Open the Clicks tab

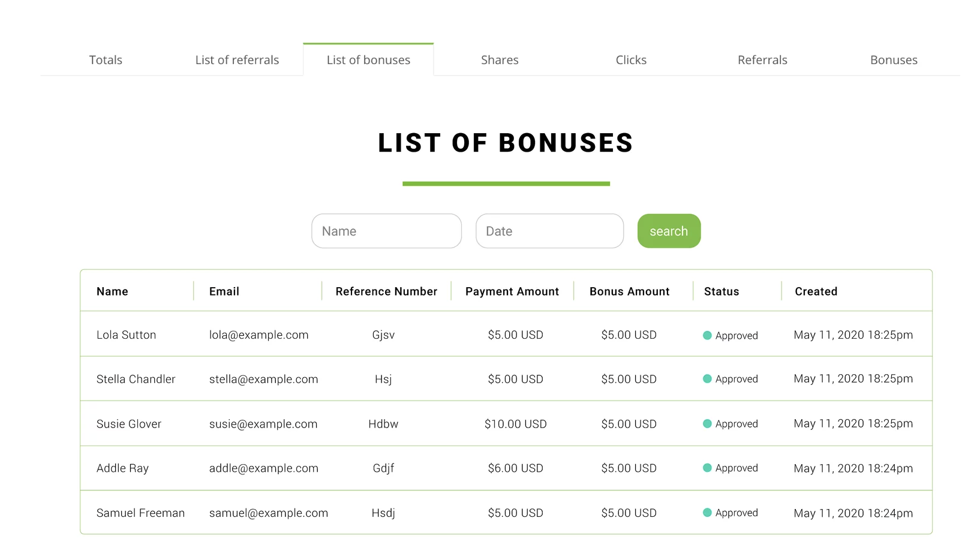click(630, 59)
